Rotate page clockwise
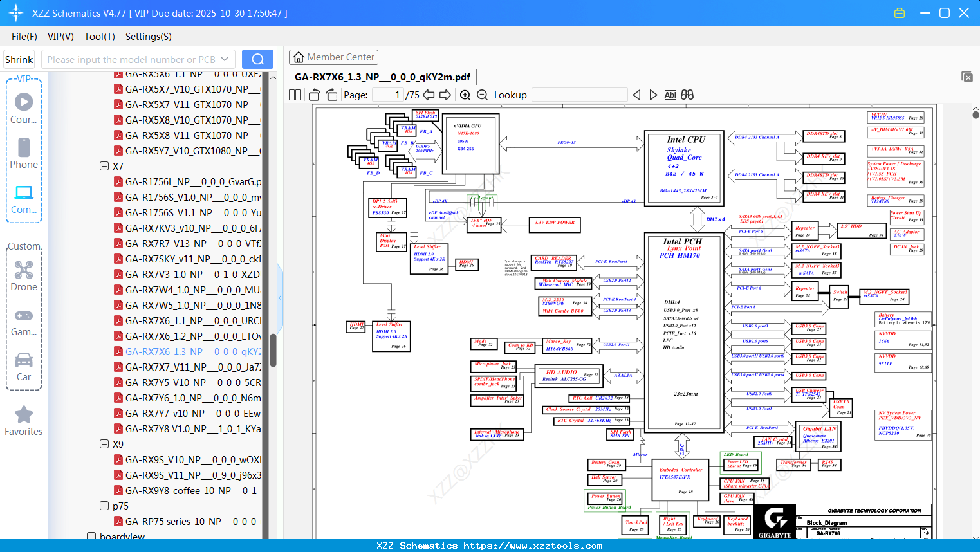980x552 pixels. tap(331, 95)
